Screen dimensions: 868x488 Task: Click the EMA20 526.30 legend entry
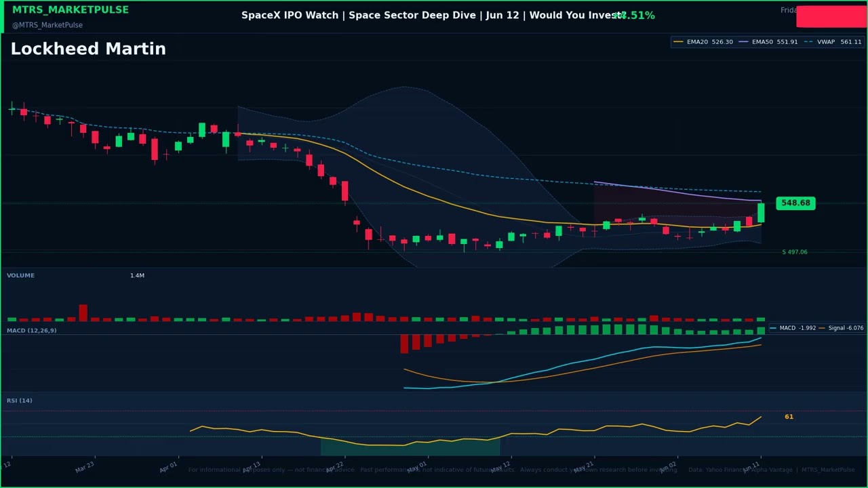(x=703, y=42)
